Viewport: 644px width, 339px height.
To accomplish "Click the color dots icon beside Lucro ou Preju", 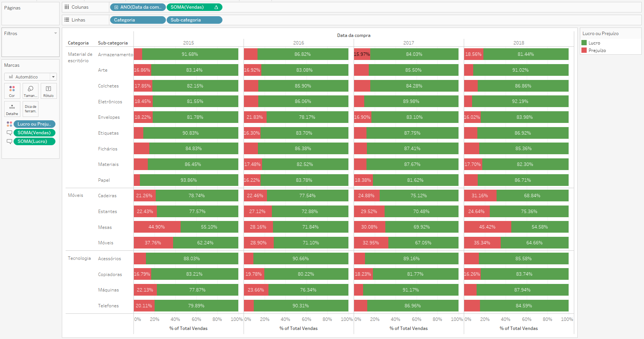I will click(9, 124).
